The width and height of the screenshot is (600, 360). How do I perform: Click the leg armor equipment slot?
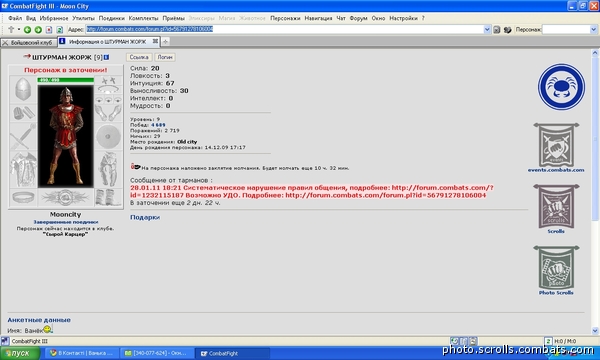[x=108, y=169]
